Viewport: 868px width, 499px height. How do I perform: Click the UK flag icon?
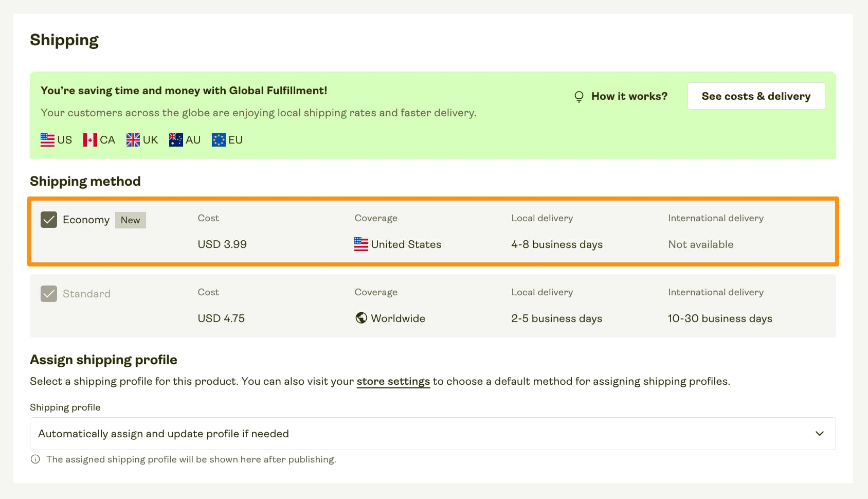(x=133, y=139)
